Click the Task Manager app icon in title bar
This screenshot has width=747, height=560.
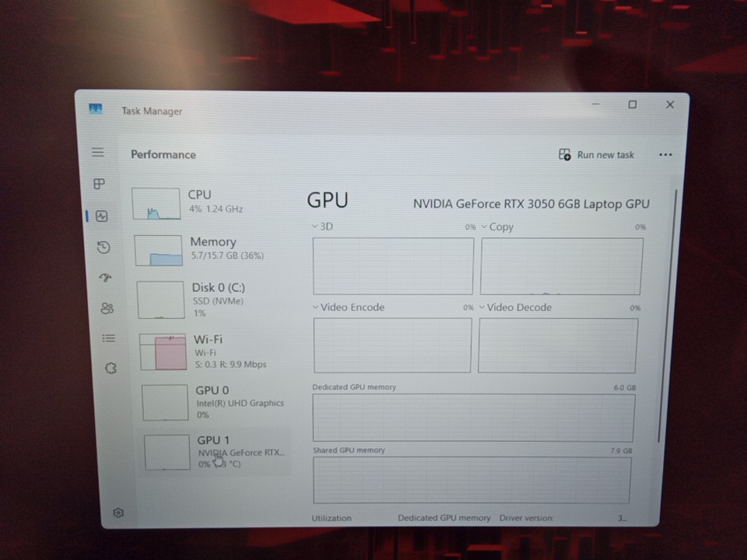point(96,109)
